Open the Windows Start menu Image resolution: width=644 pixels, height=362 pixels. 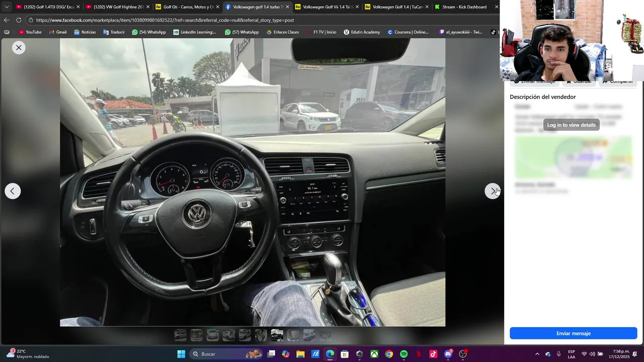click(181, 354)
